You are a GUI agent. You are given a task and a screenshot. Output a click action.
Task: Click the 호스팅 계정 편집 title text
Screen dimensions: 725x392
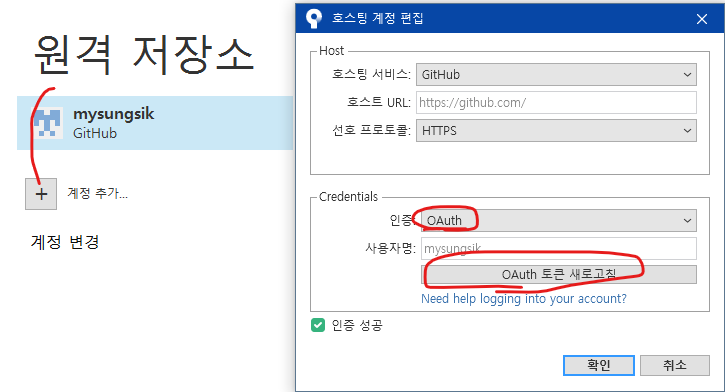(378, 18)
